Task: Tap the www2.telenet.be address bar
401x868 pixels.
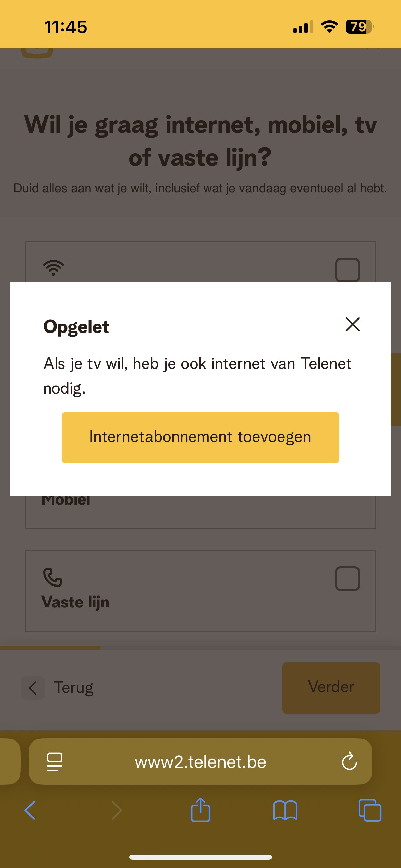Action: coord(200,762)
